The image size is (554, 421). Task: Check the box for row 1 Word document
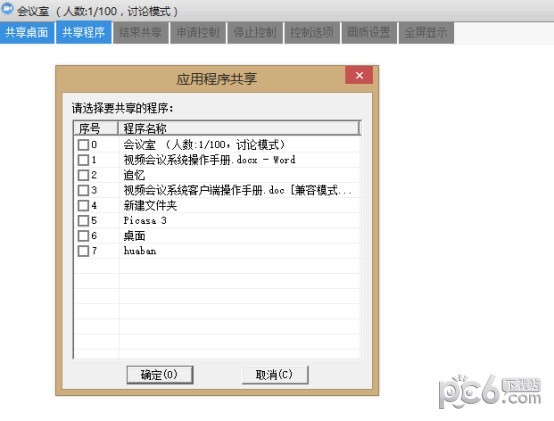(83, 160)
